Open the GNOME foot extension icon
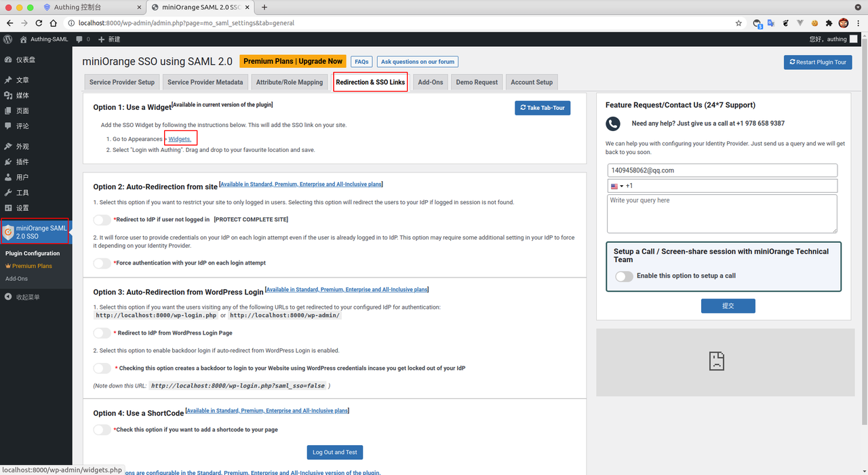This screenshot has height=475, width=868. tap(786, 23)
